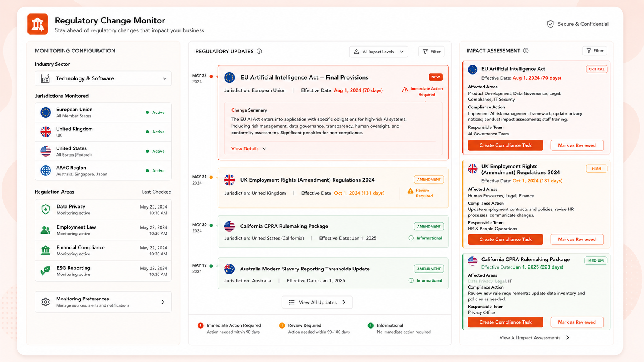Viewport: 644px width, 362px height.
Task: Click the Informational icon on Australia Modern Slavery update
Action: 411,280
